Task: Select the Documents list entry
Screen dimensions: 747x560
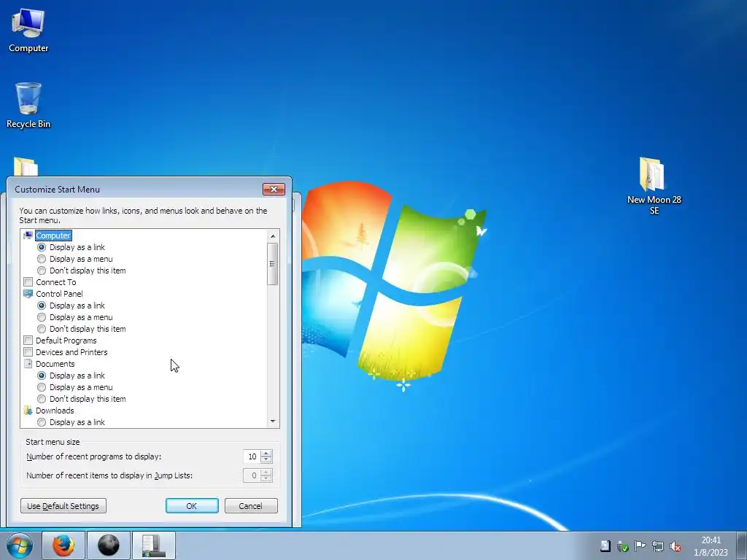Action: coord(55,364)
